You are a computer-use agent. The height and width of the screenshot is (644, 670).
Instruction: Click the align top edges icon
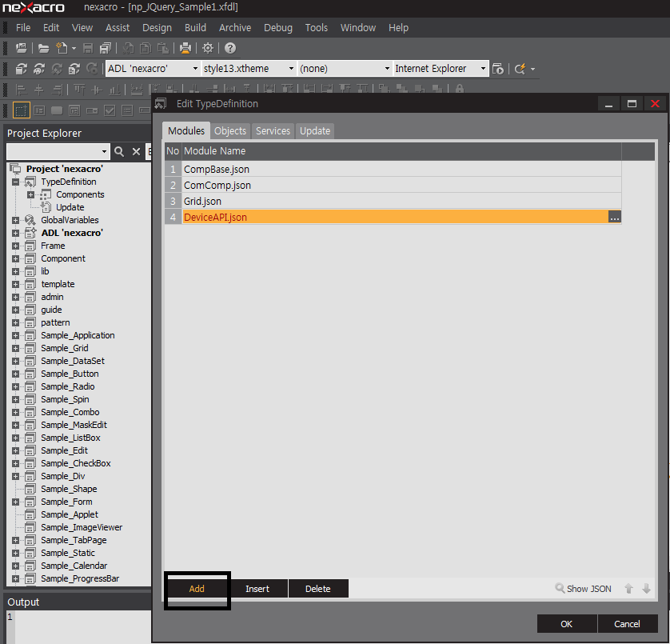click(x=79, y=90)
